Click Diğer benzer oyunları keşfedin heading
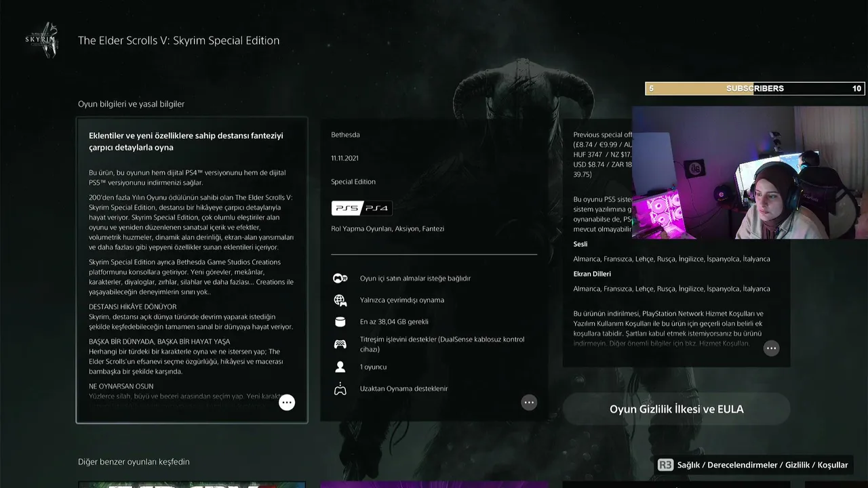This screenshot has height=488, width=868. [134, 462]
